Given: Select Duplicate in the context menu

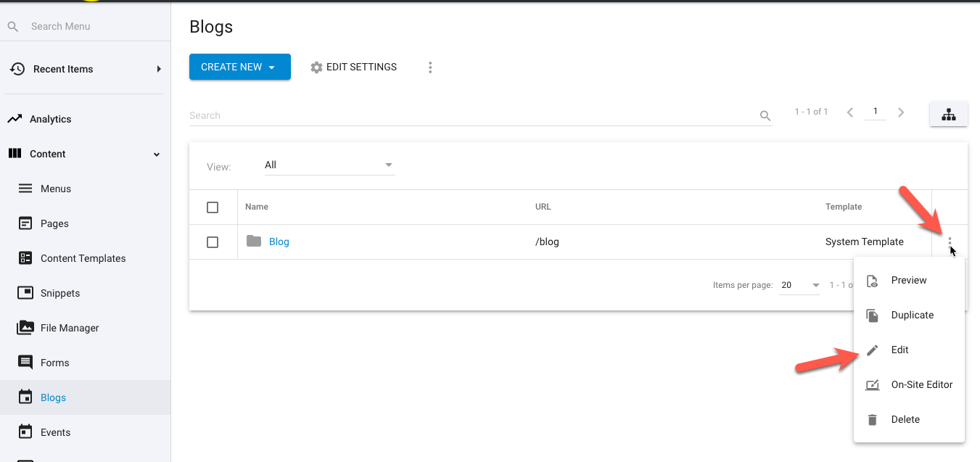Looking at the screenshot, I should [912, 315].
